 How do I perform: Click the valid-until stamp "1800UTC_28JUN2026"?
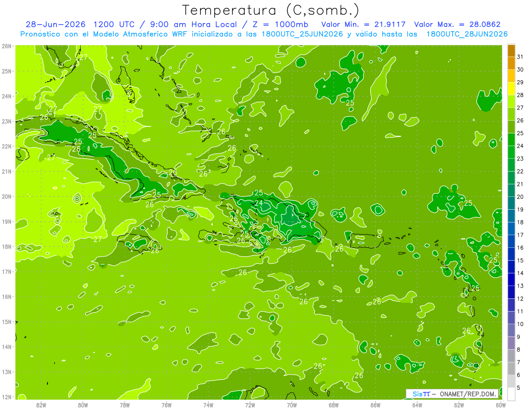click(x=467, y=34)
